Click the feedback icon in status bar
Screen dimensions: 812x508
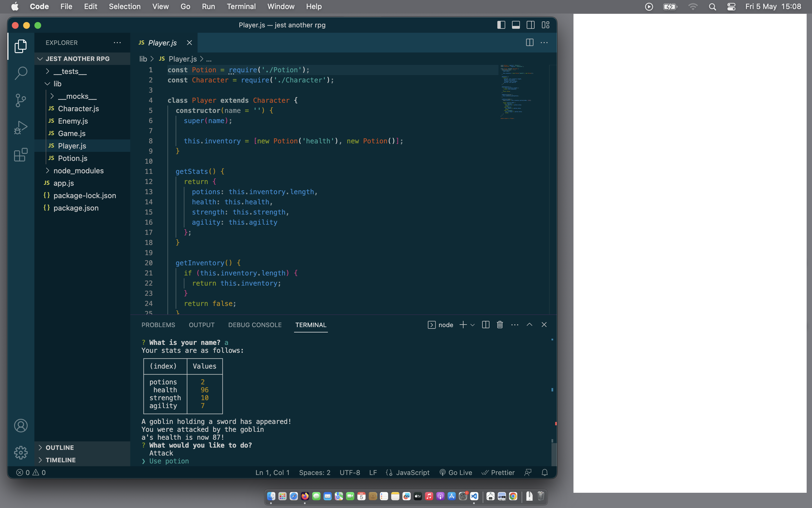pyautogui.click(x=528, y=472)
